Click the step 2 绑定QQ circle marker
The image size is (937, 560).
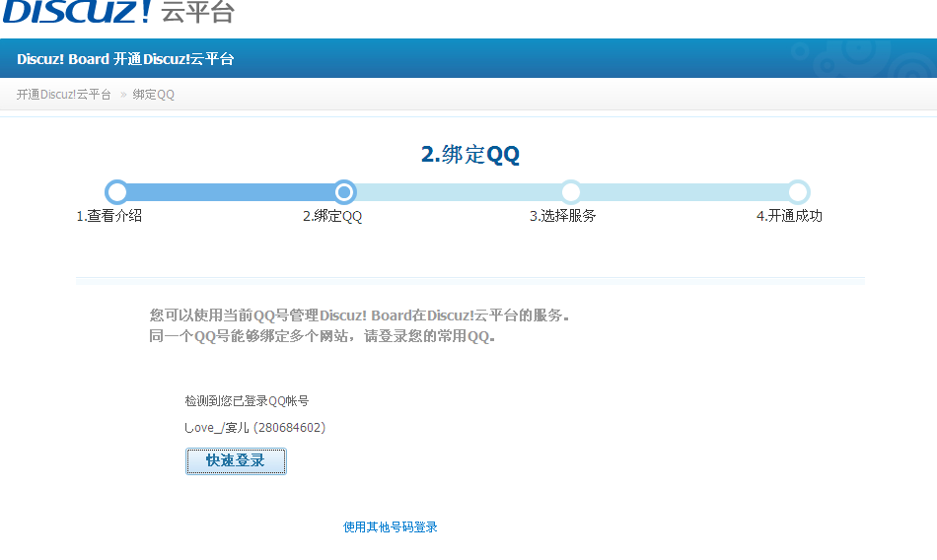[x=344, y=192]
